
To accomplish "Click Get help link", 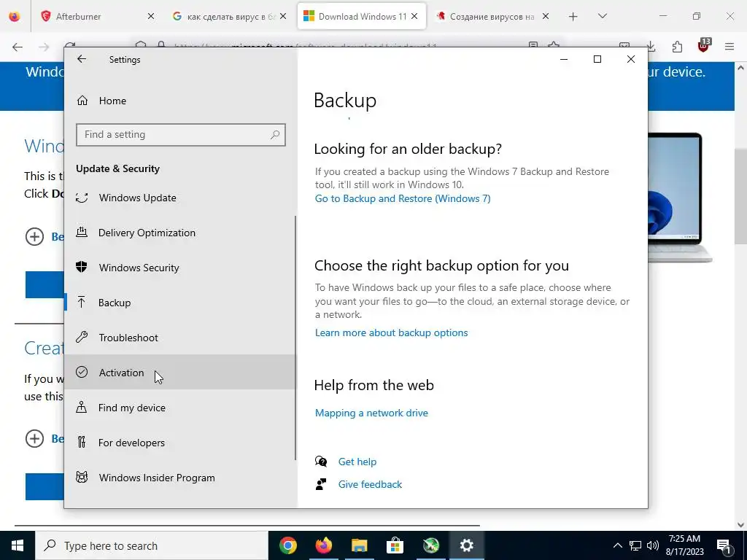I will [x=357, y=462].
